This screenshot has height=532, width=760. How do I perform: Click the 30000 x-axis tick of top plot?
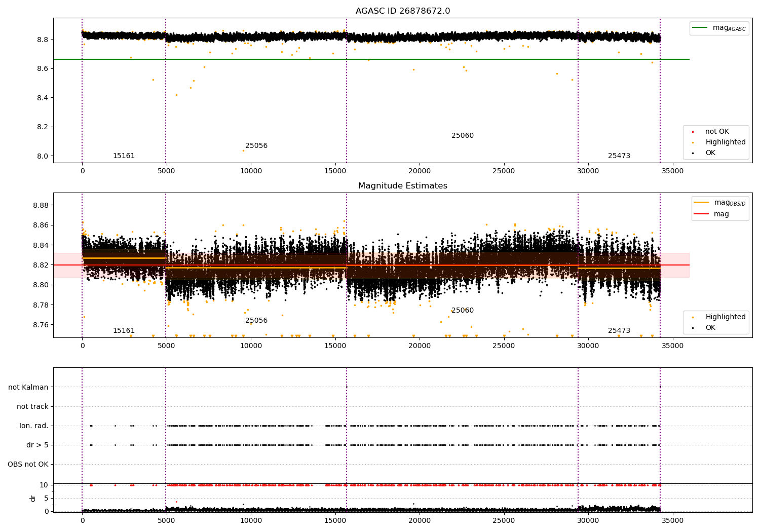(x=588, y=171)
